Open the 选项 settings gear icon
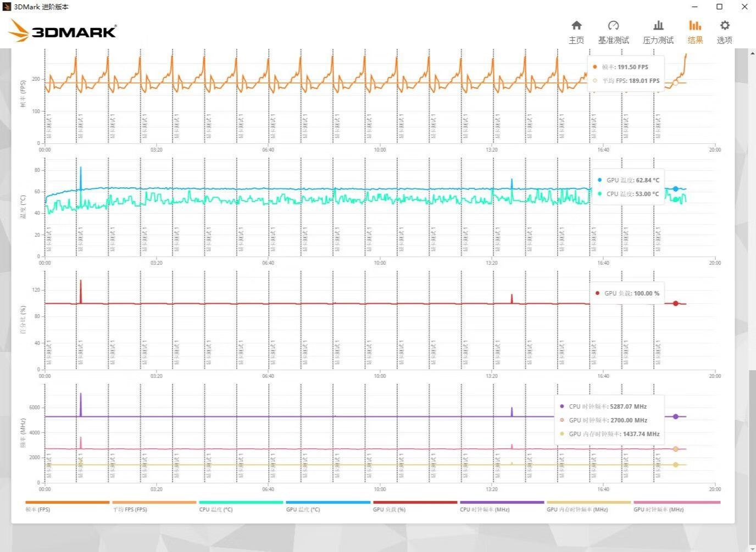The image size is (756, 552). [x=724, y=32]
